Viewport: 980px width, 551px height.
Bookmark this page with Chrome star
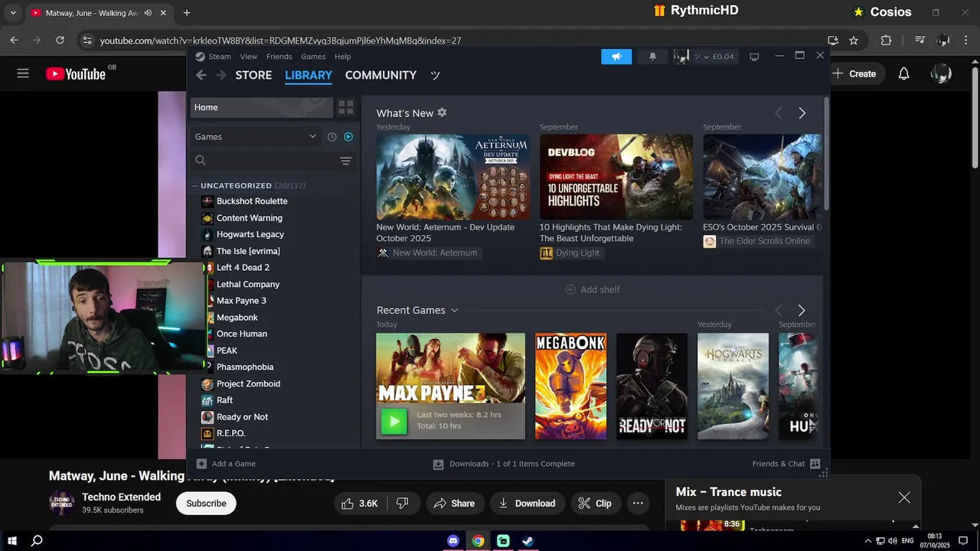(854, 40)
